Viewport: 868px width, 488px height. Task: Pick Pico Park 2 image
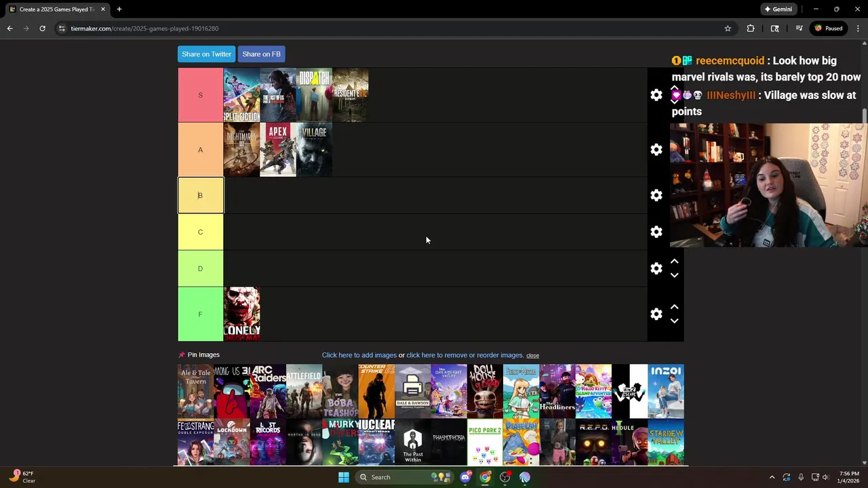click(x=485, y=442)
